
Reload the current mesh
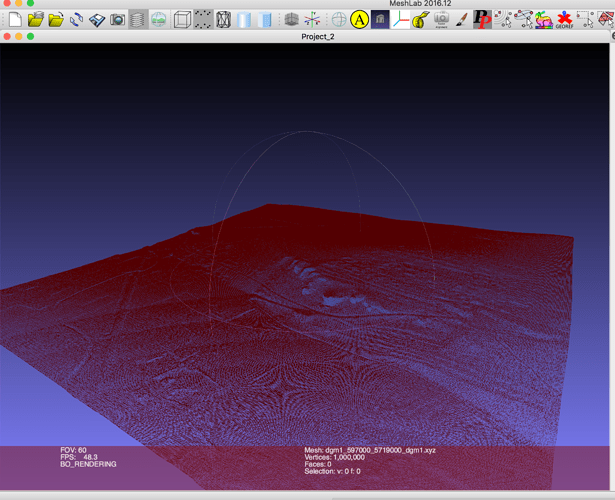pos(76,19)
